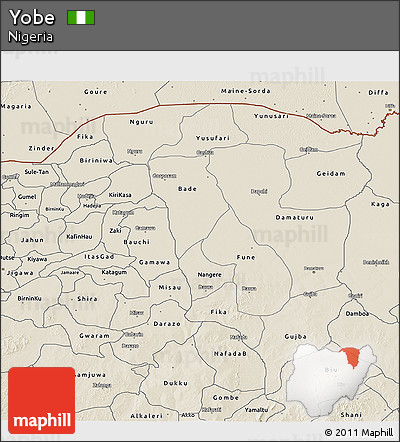Click the Yobe title text
400x442 pixels.
[32, 17]
